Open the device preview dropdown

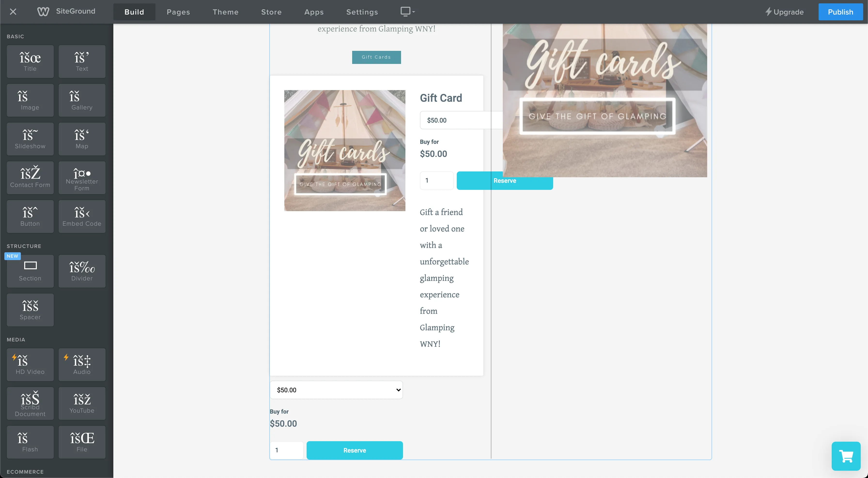(x=407, y=12)
